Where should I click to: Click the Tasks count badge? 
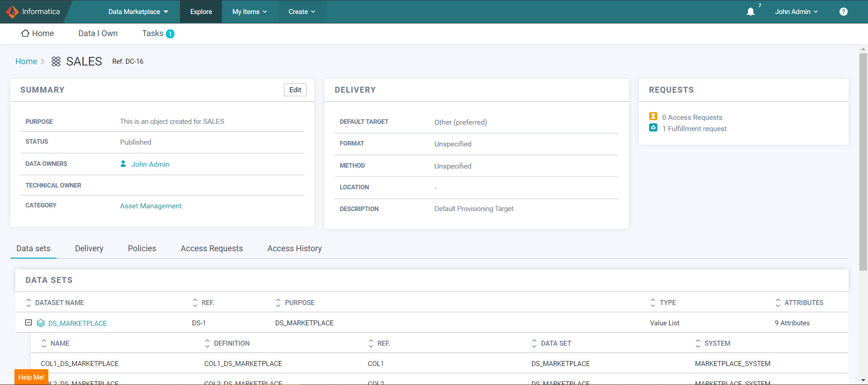[170, 34]
